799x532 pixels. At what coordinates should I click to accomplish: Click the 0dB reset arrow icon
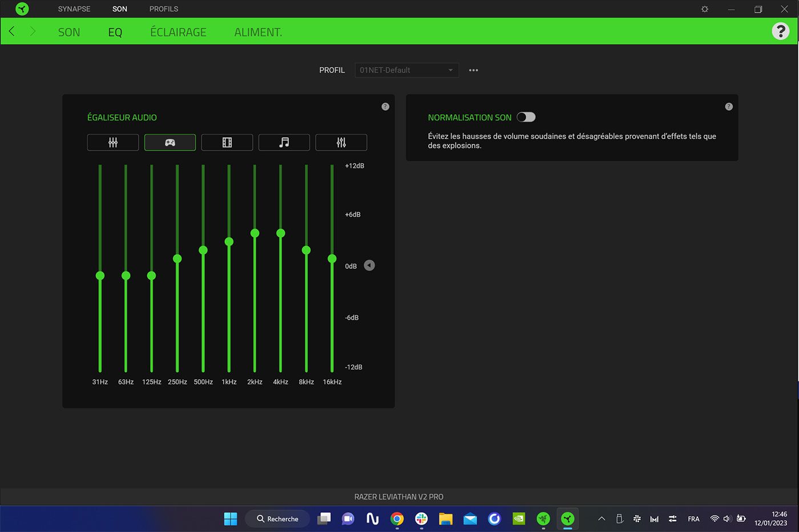pyautogui.click(x=369, y=265)
